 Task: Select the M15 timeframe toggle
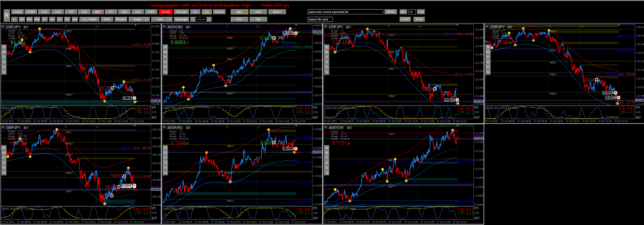30,19
